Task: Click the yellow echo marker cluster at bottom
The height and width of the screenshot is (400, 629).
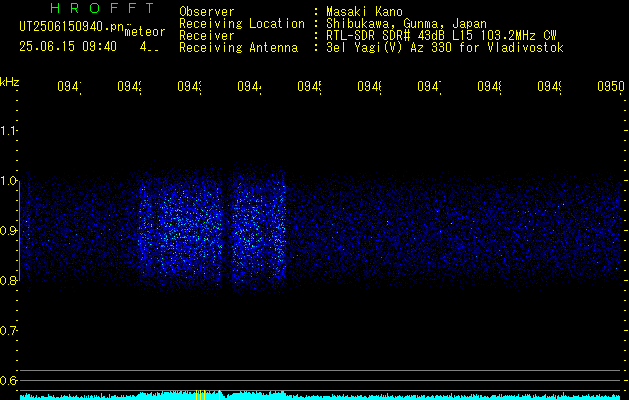Action: [208, 395]
